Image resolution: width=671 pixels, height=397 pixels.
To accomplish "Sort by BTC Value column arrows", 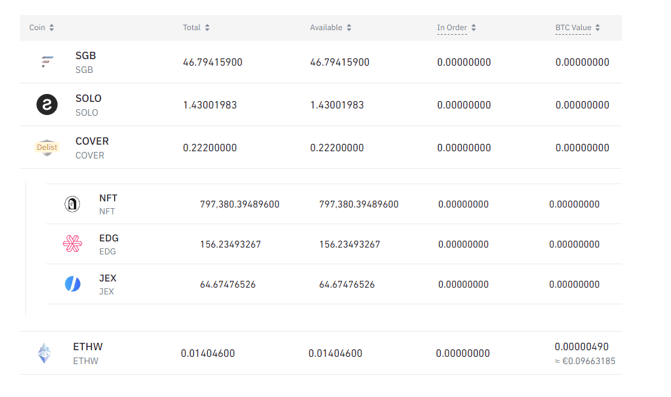I will [x=597, y=27].
